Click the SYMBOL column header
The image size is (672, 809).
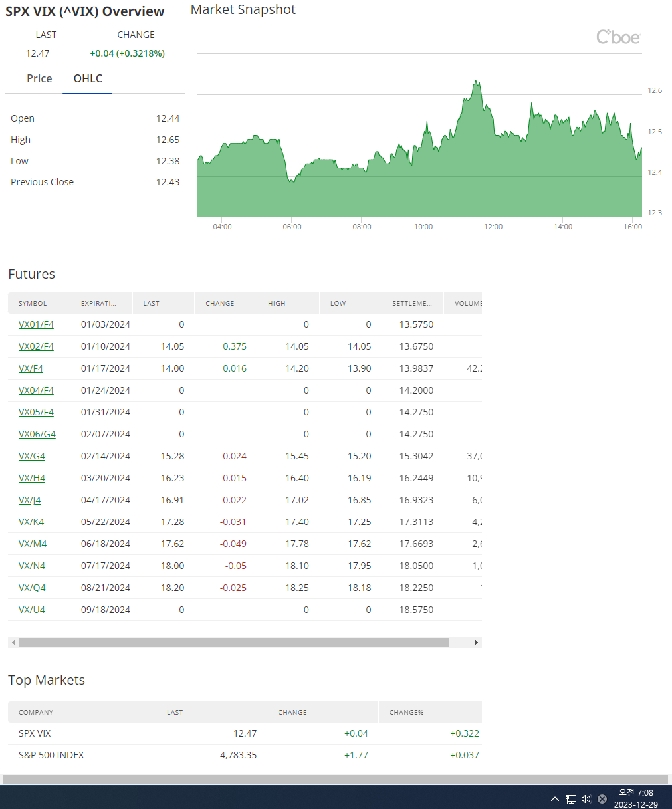click(39, 303)
